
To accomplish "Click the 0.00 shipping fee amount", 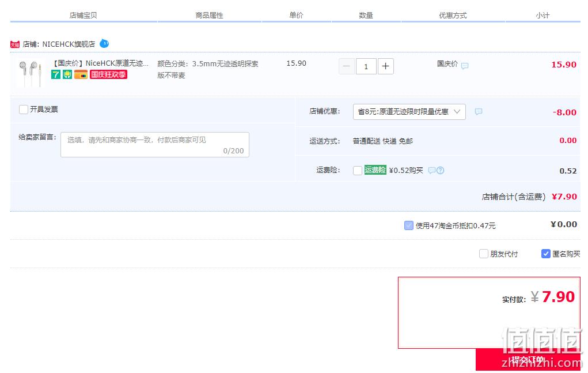I will point(568,140).
